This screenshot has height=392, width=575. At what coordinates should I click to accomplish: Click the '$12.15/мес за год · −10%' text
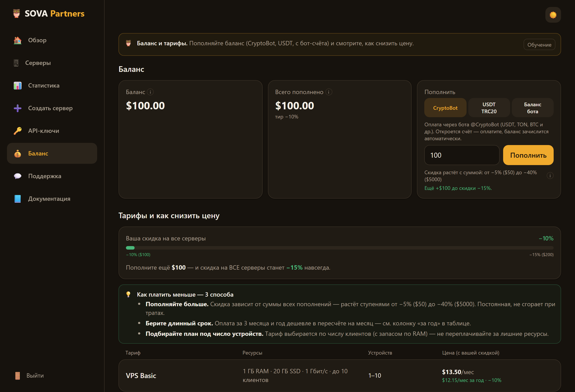[472, 380]
